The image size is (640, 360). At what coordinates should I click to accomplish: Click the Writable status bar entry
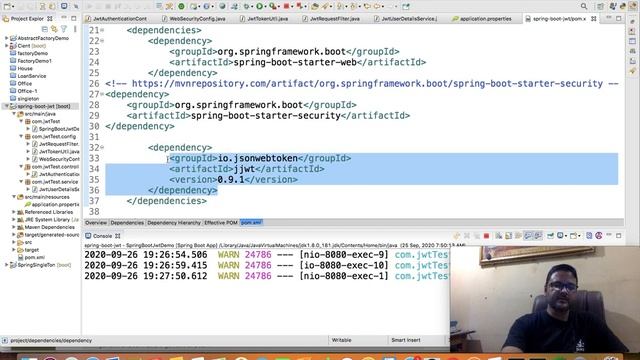tap(341, 340)
